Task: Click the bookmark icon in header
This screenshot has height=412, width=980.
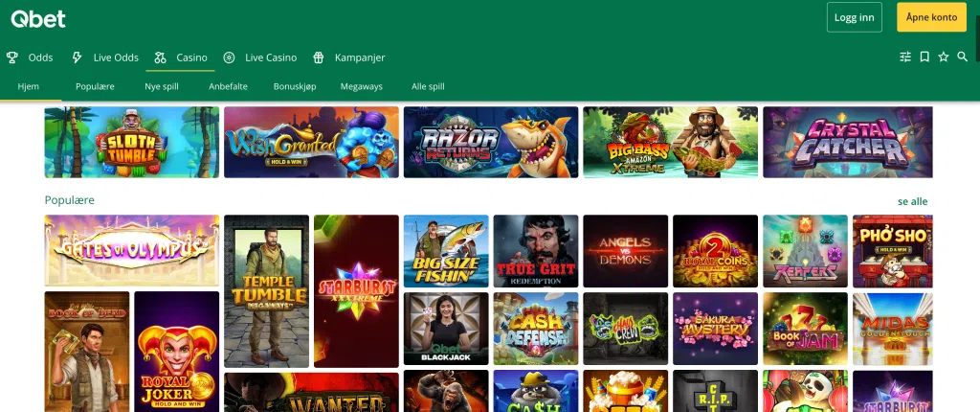Action: click(924, 57)
